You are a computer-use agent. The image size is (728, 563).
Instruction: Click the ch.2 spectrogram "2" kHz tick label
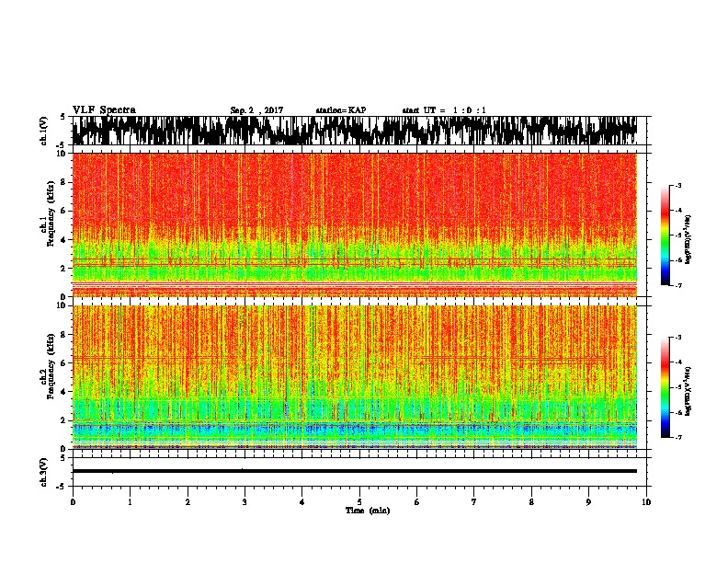click(63, 420)
